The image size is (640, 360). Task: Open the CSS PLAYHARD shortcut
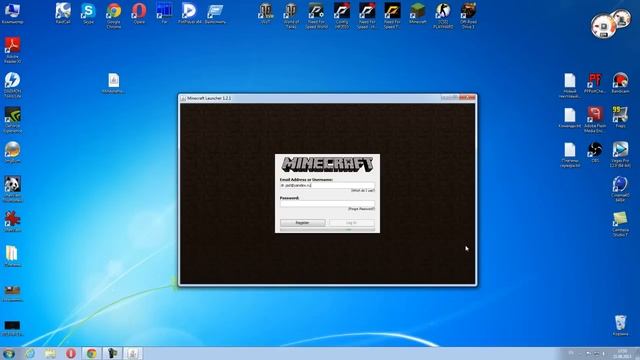[443, 16]
